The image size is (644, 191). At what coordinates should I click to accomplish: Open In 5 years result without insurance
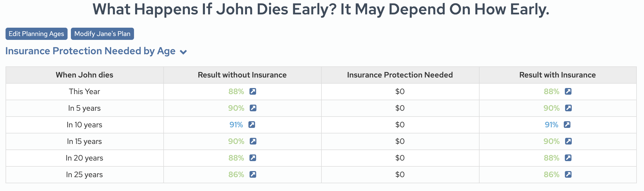point(253,108)
